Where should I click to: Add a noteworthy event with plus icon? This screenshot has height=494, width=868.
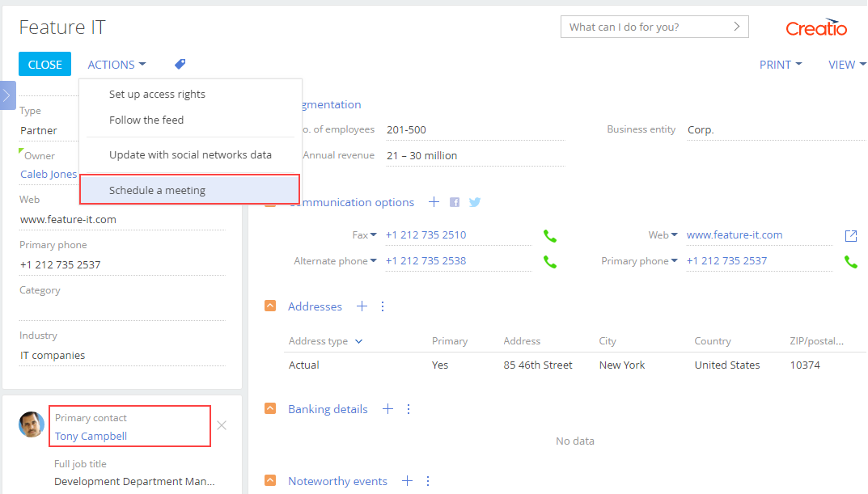tap(408, 481)
